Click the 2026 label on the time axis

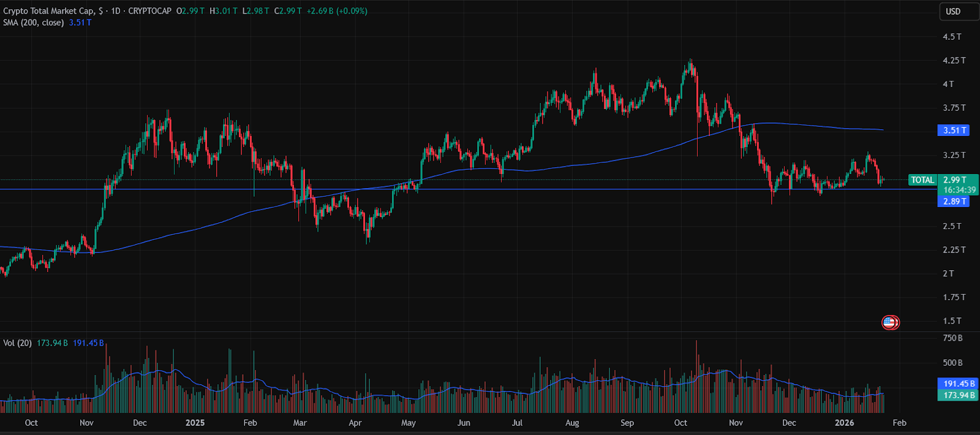(x=845, y=423)
